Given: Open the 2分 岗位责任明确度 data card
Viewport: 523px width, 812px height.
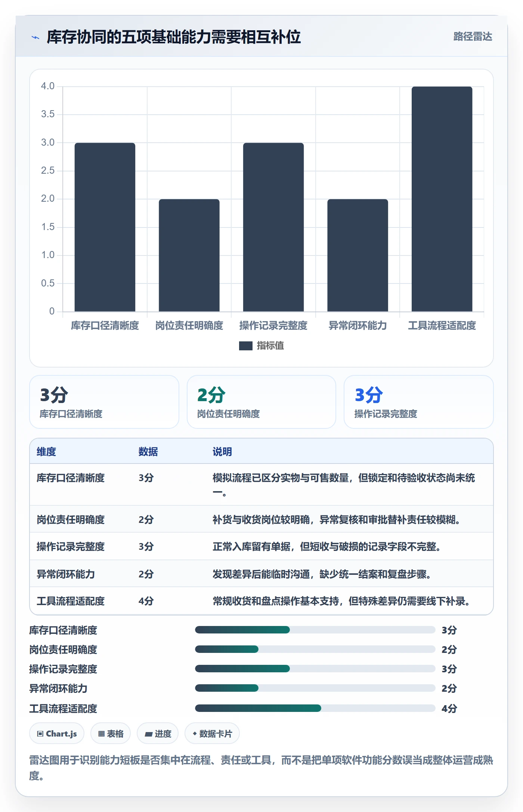Looking at the screenshot, I should click(x=261, y=402).
